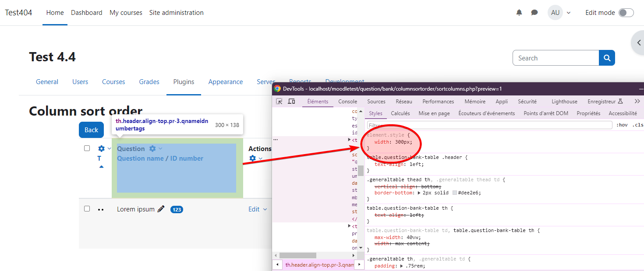Go to Dashboard in top navigation

87,13
